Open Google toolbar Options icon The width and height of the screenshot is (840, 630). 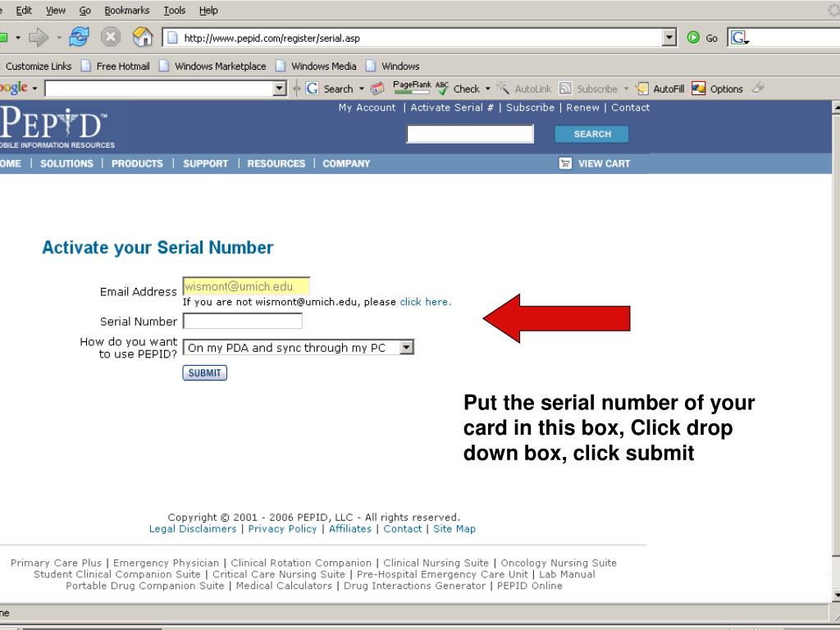[698, 89]
